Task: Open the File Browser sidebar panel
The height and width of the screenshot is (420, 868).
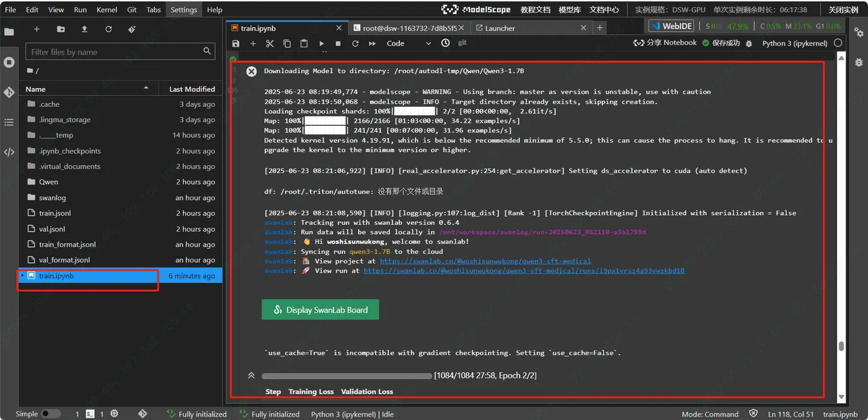Action: 9,32
